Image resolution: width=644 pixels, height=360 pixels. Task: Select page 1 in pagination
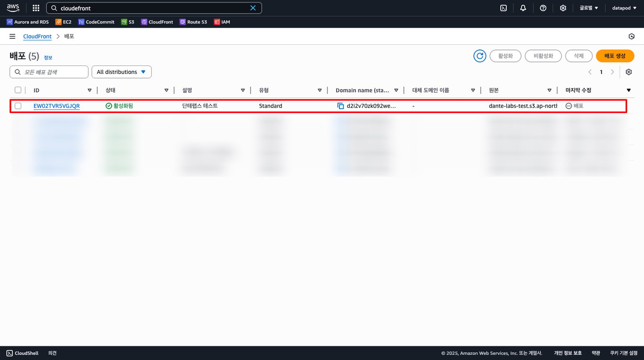pyautogui.click(x=601, y=72)
